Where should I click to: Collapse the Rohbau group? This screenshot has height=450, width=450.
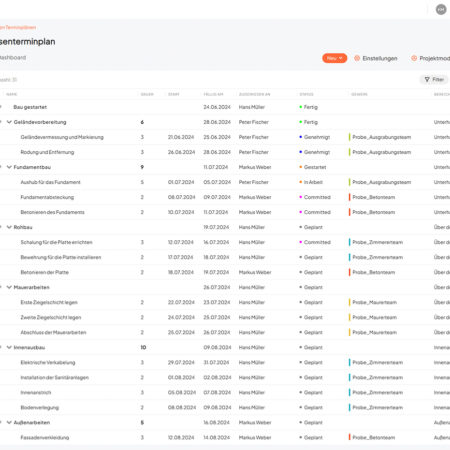(x=9, y=227)
